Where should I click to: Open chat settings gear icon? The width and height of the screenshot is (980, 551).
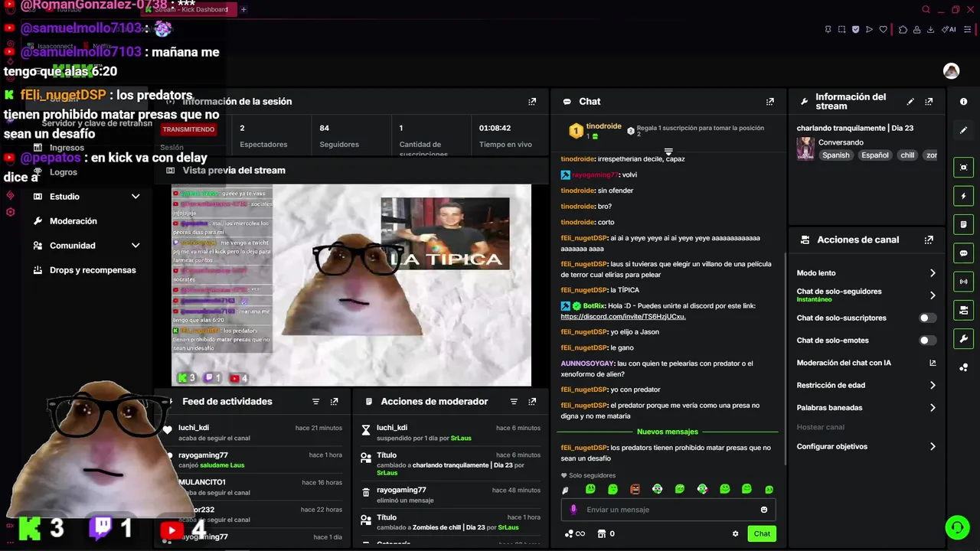pos(735,534)
